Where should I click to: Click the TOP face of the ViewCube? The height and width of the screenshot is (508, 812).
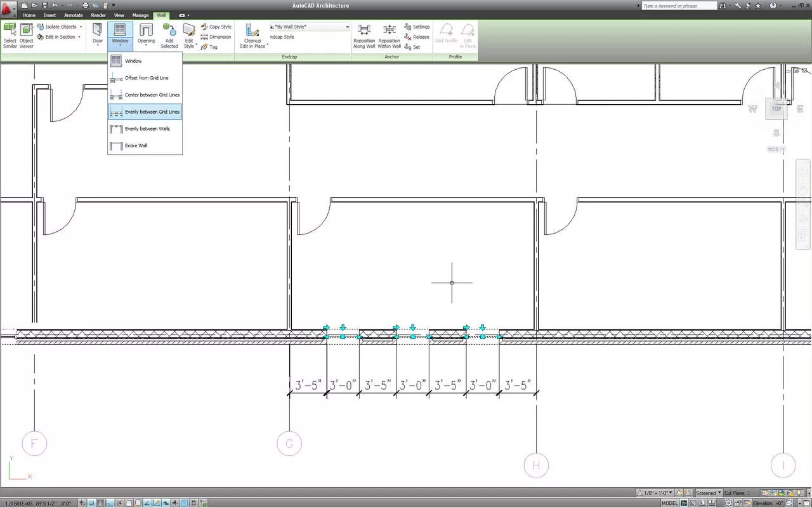click(x=776, y=109)
